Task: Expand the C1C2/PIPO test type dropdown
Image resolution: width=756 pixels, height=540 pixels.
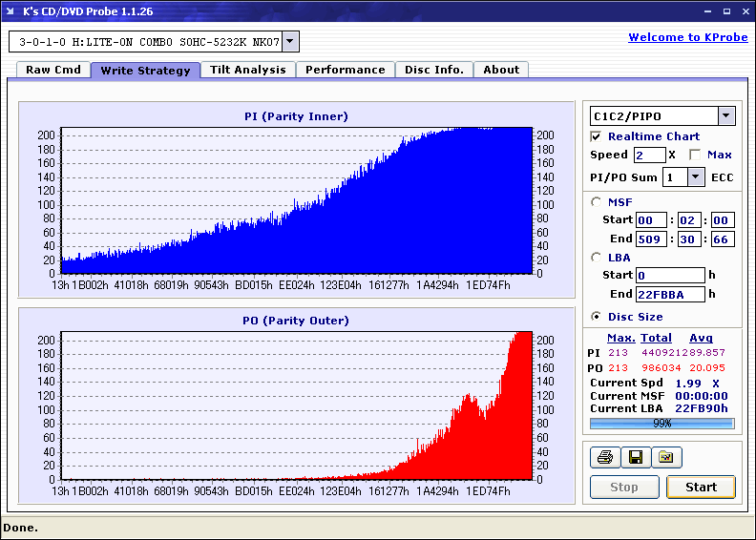Action: click(726, 115)
